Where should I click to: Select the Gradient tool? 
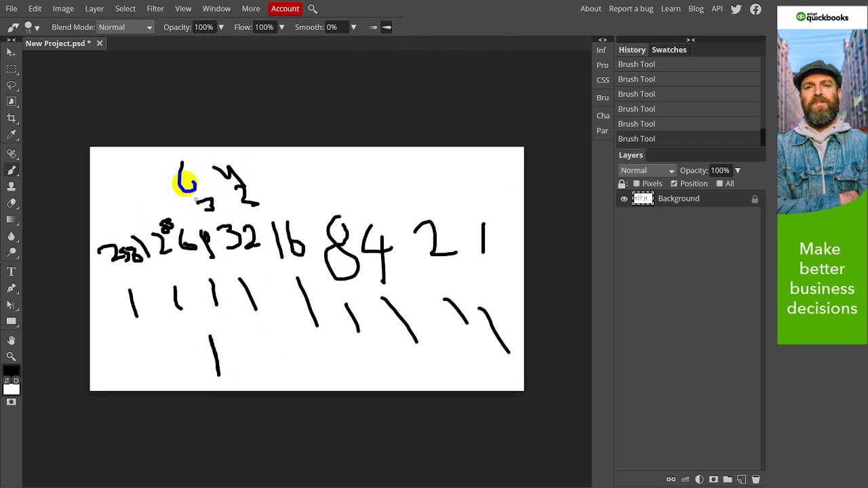pos(12,220)
